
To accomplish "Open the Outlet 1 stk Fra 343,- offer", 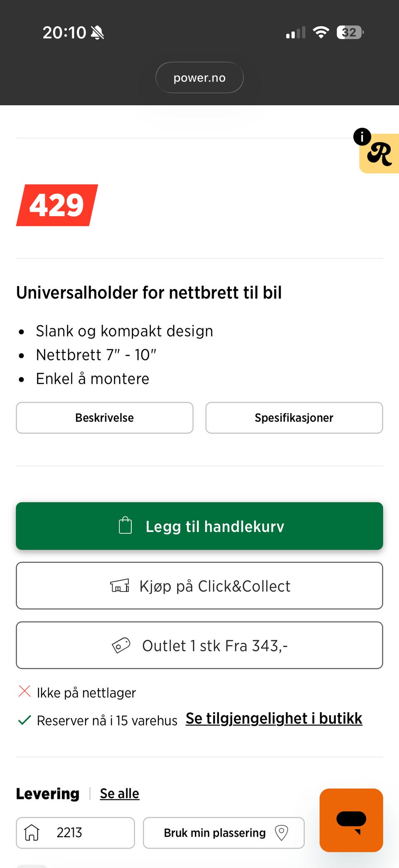I will tap(199, 645).
